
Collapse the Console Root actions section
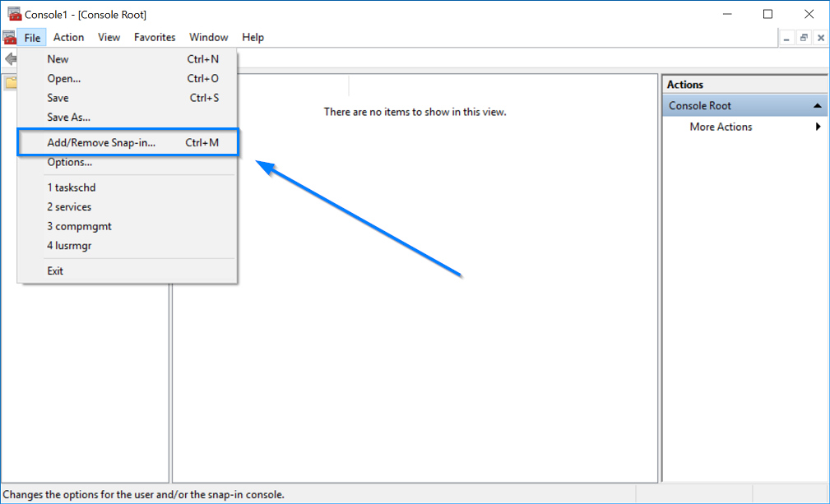tap(818, 106)
